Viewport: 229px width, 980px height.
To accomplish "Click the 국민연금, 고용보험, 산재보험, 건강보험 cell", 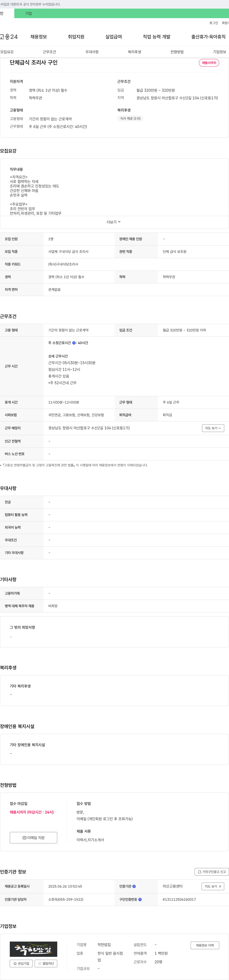I will coord(76,415).
